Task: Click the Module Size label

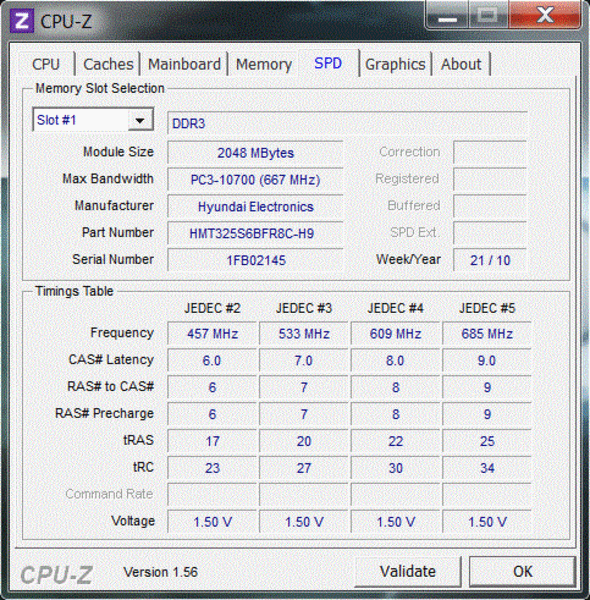Action: [x=118, y=152]
